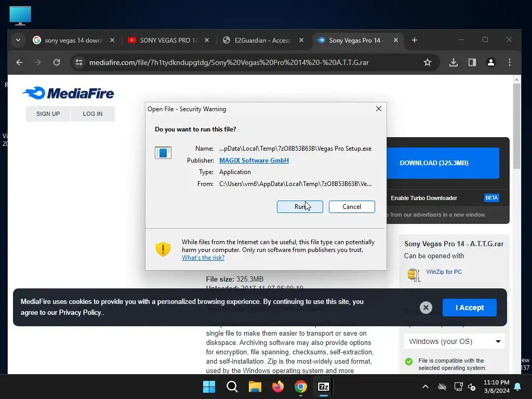Screen dimensions: 532x399
Task: Switch to the sony vegas 14 download tab
Action: click(73, 40)
